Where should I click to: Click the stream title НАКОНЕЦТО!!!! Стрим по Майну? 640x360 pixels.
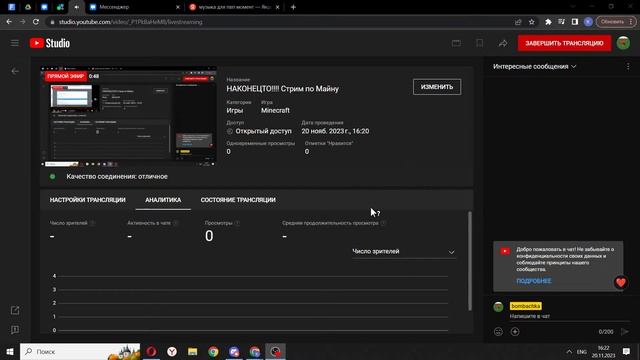coord(282,89)
